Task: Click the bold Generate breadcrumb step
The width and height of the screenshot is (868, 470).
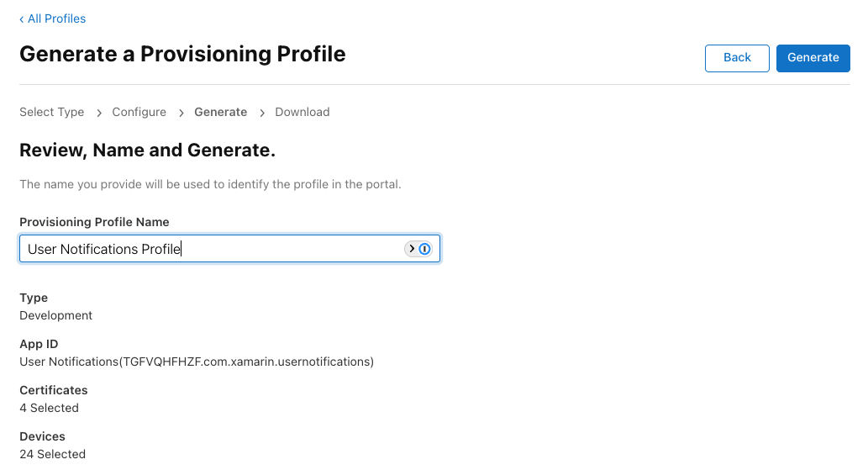Action: (221, 112)
